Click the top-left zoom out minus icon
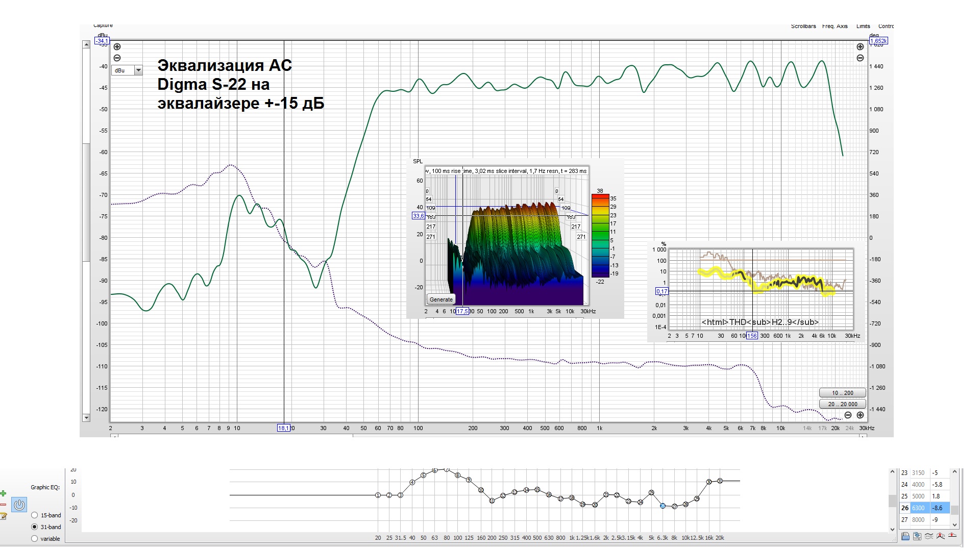Screen dimensions: 980x551 117,58
